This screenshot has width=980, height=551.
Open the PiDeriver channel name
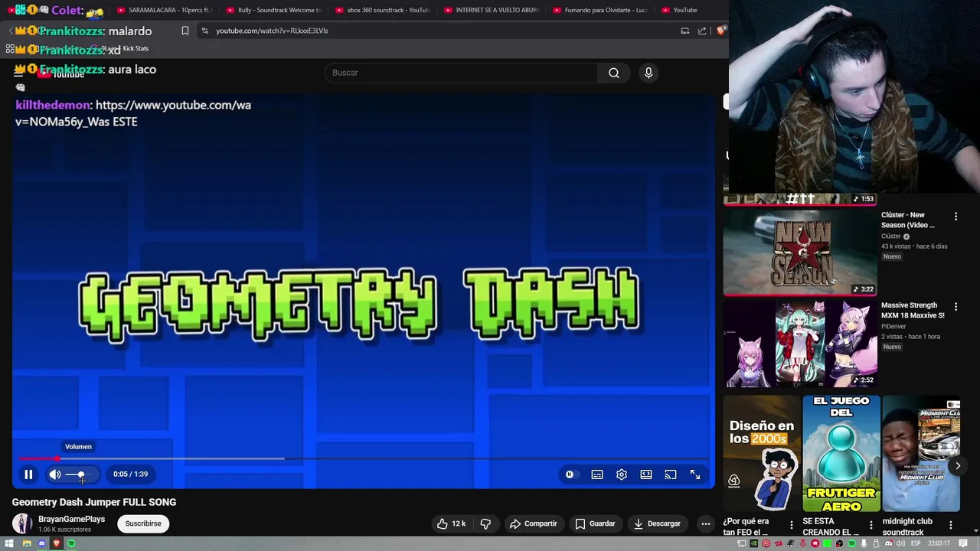pyautogui.click(x=895, y=327)
